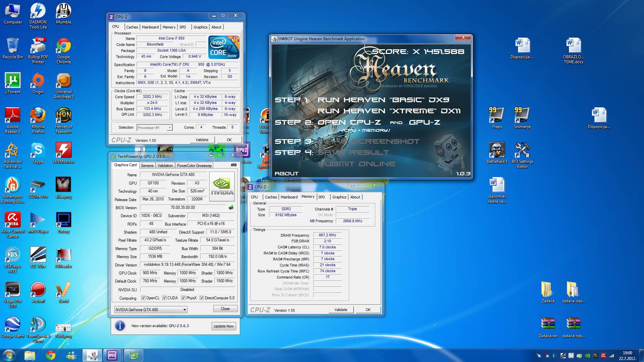Click OK in the top CPU-Z window
This screenshot has height=362, width=644.
[229, 140]
